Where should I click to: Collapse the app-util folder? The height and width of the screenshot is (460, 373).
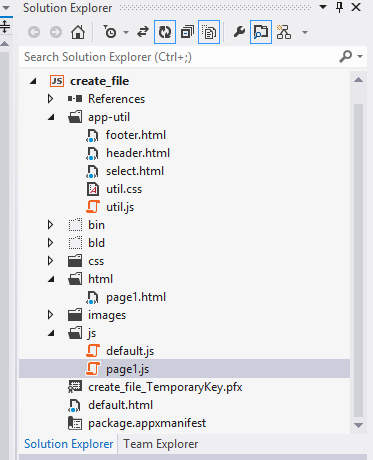tap(51, 117)
